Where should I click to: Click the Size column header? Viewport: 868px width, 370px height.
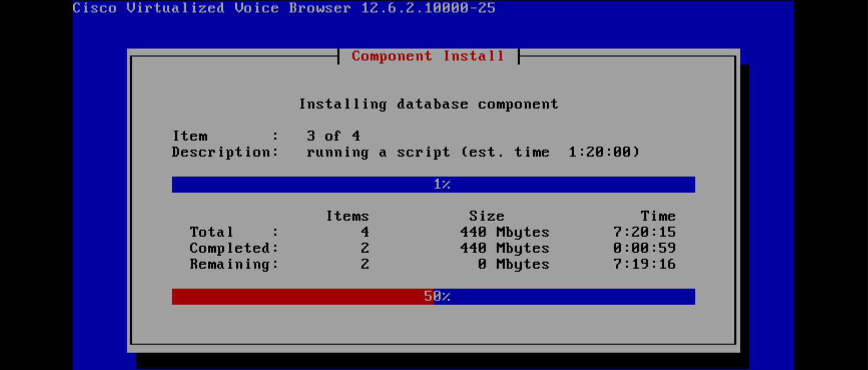(486, 216)
